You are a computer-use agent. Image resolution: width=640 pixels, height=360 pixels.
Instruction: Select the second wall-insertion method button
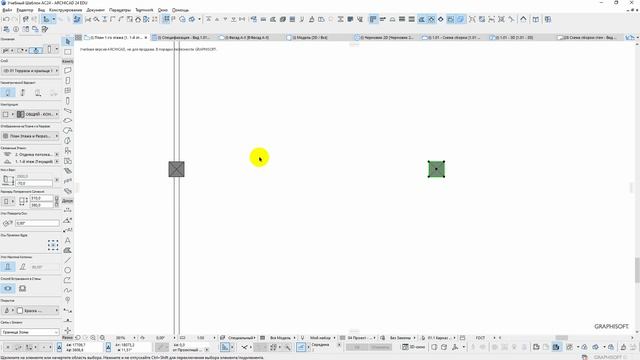click(22, 289)
